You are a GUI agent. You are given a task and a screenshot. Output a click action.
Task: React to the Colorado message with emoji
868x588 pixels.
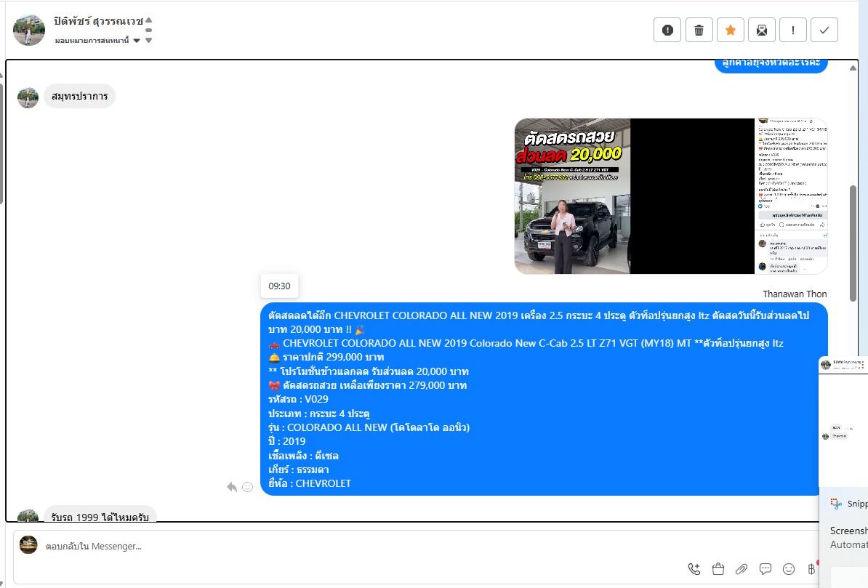247,487
